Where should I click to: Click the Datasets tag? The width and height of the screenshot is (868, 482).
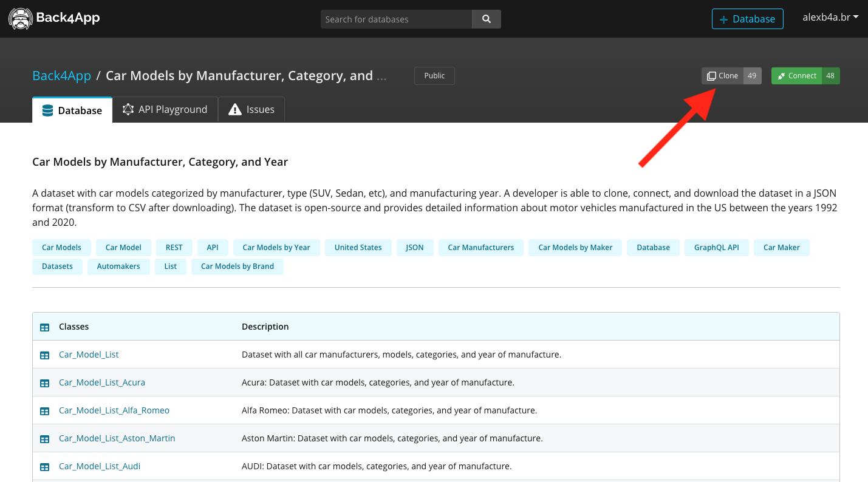click(x=57, y=266)
